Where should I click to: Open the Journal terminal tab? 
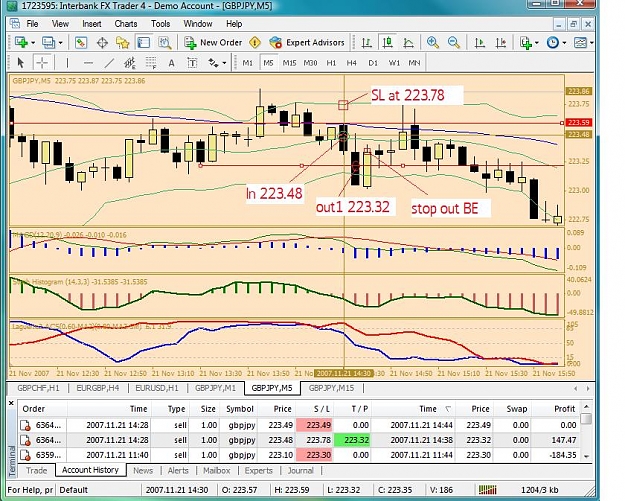coord(301,471)
